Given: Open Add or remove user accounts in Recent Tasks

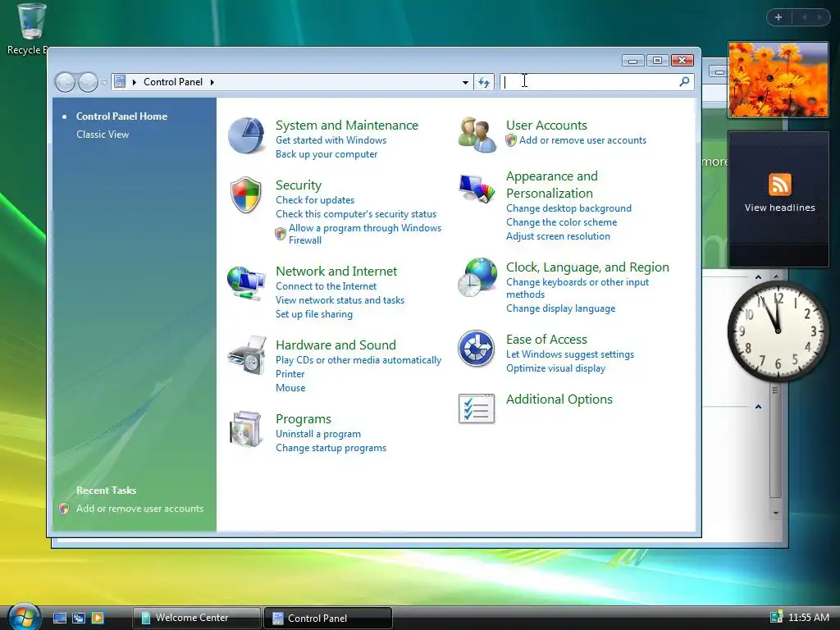Looking at the screenshot, I should tap(139, 509).
